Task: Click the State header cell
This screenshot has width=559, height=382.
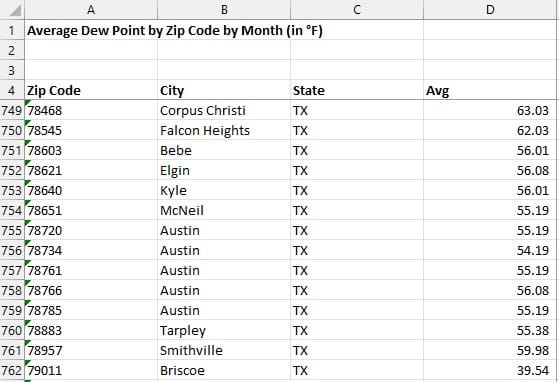Action: 357,90
